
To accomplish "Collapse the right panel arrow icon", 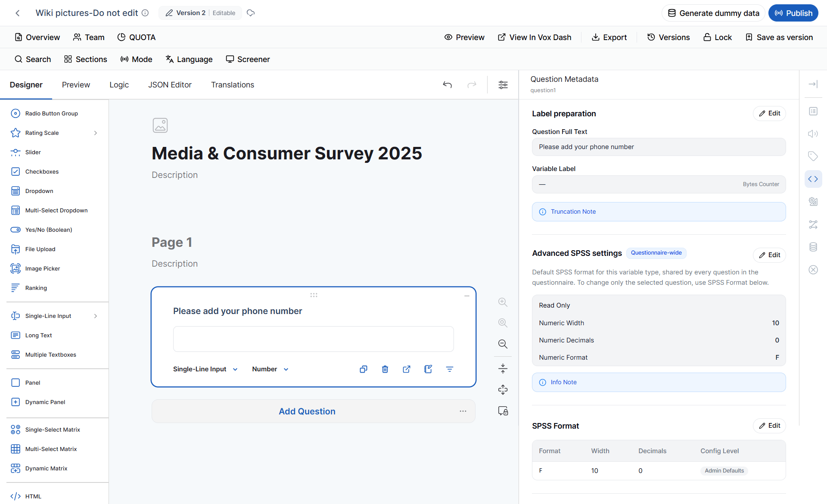I will coord(813,84).
